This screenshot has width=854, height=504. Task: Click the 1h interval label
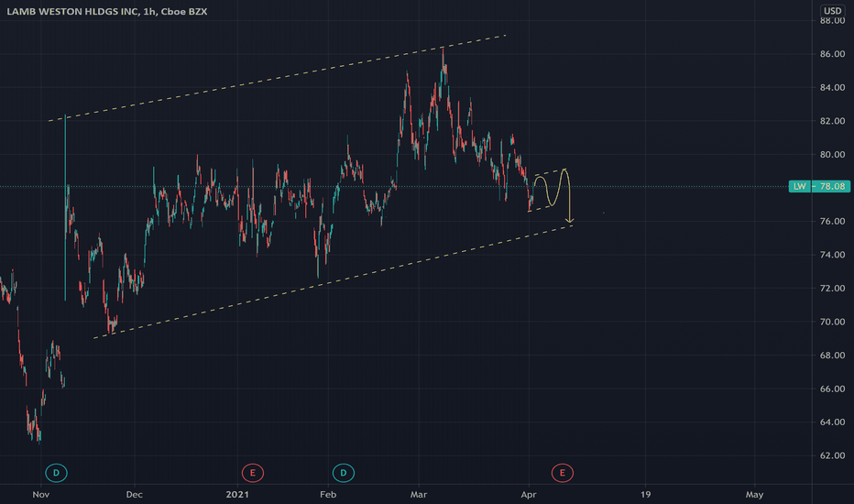(149, 11)
